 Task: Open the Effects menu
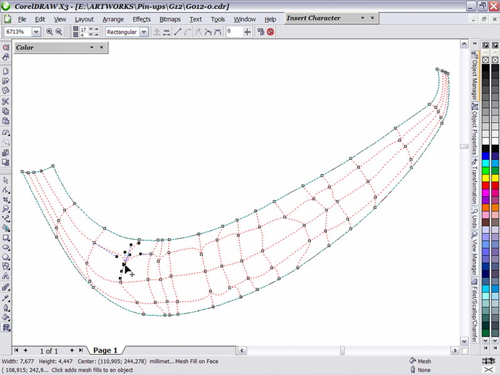142,19
